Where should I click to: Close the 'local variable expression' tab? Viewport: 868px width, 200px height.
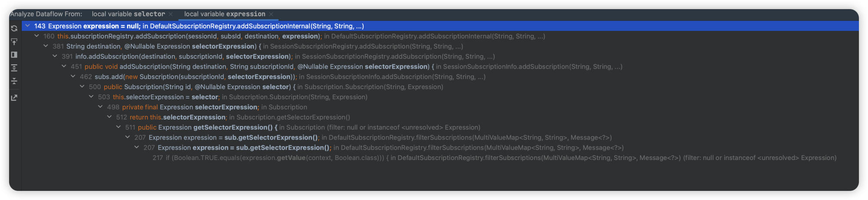(x=271, y=14)
